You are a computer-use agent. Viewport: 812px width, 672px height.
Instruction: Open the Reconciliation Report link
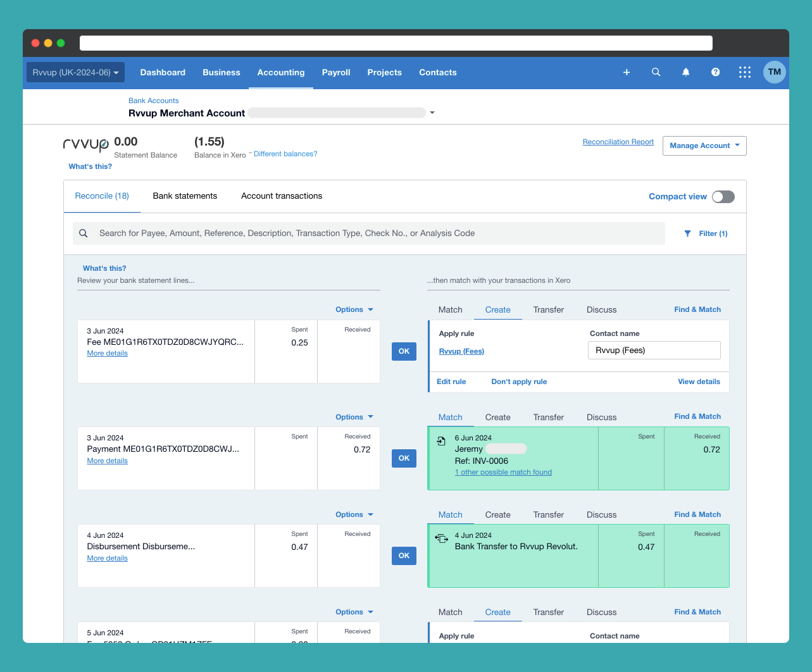(x=618, y=142)
